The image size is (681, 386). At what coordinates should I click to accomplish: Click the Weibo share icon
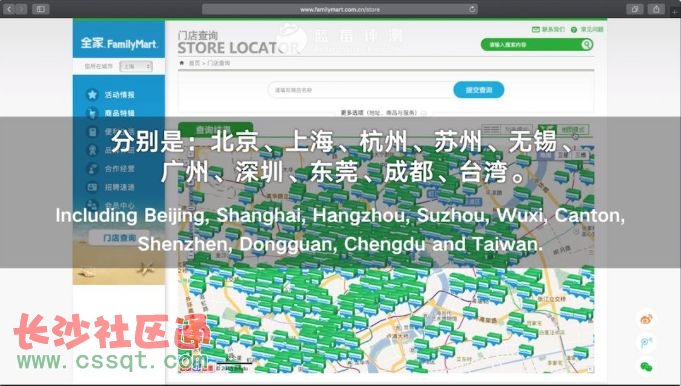pyautogui.click(x=647, y=320)
